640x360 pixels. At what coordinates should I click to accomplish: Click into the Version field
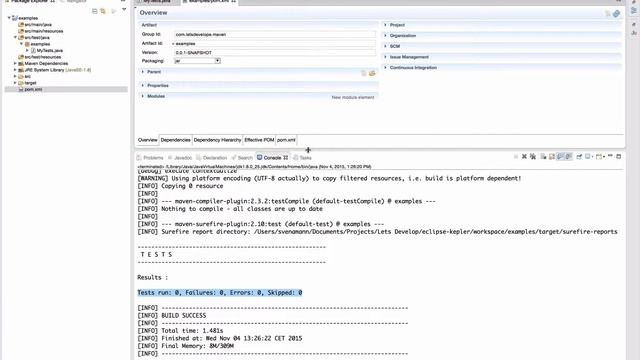(x=275, y=52)
